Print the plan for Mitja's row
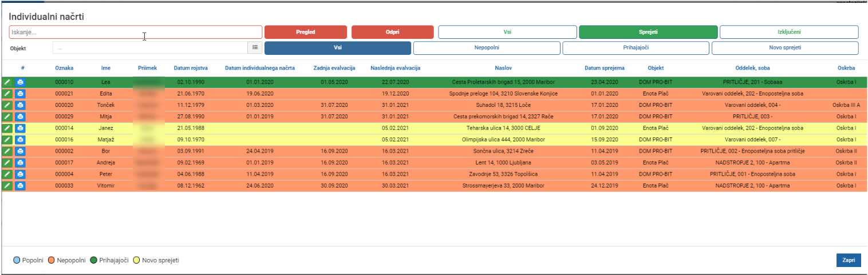This screenshot has width=868, height=275. click(20, 117)
